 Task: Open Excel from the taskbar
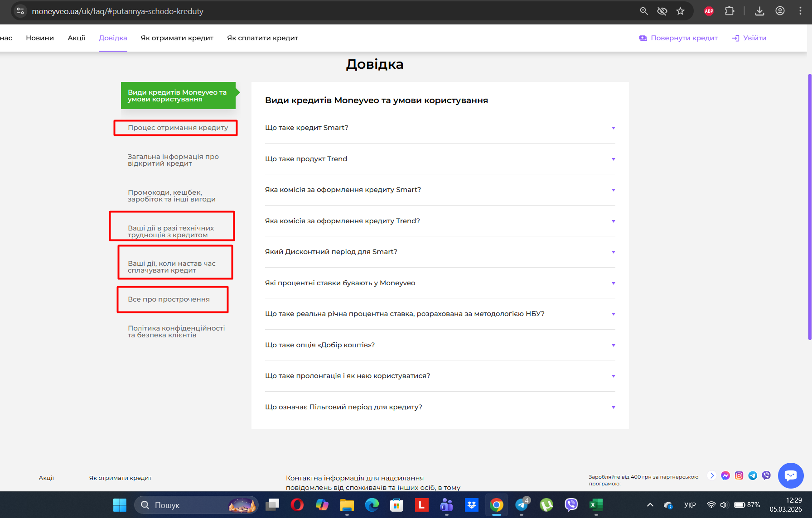click(x=596, y=505)
